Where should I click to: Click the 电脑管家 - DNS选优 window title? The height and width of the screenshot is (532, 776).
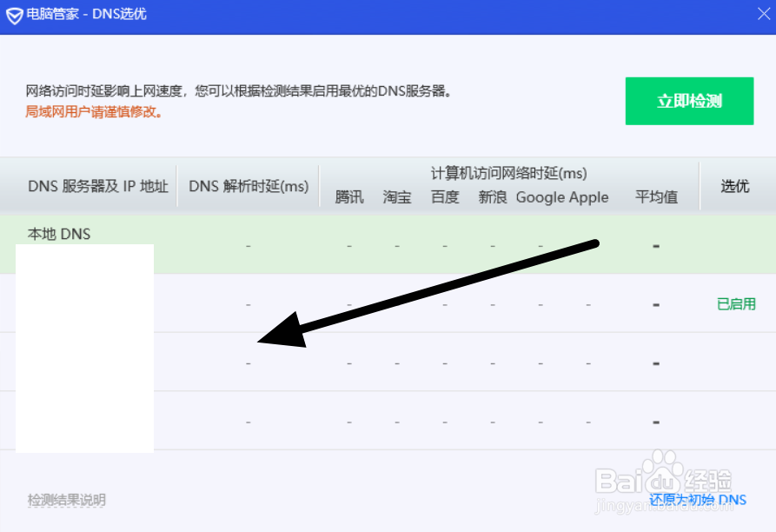86,14
